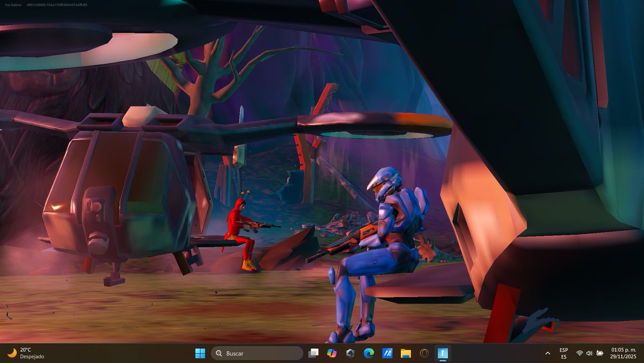The width and height of the screenshot is (644, 363).
Task: Switch to the active Fortnite taskbar icon
Action: [x=443, y=353]
